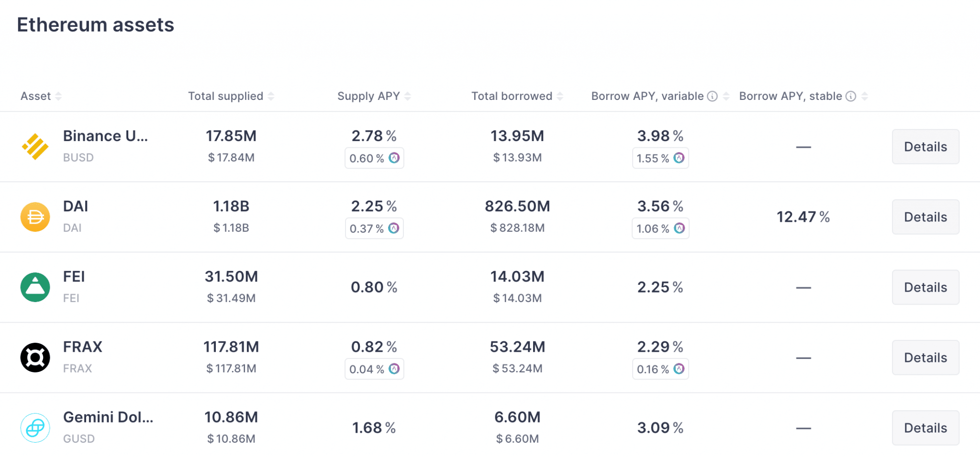This screenshot has width=980, height=457.
Task: Click the Borrow APY, variable header label
Action: [x=647, y=97]
